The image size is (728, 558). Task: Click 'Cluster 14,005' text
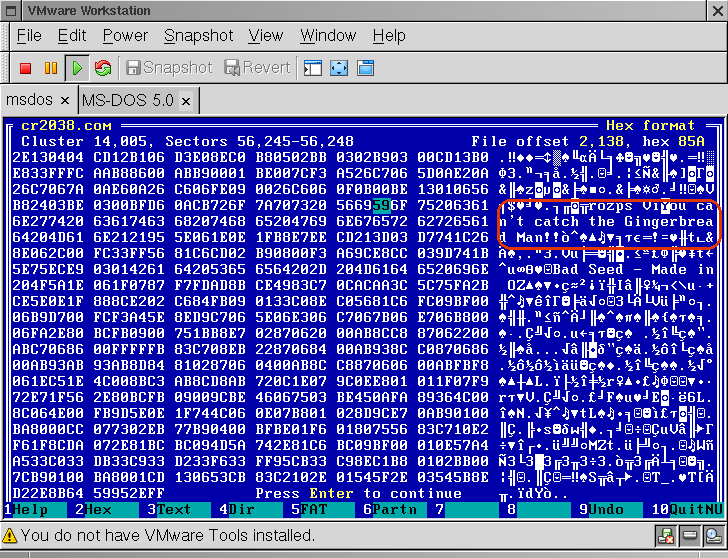tap(84, 142)
